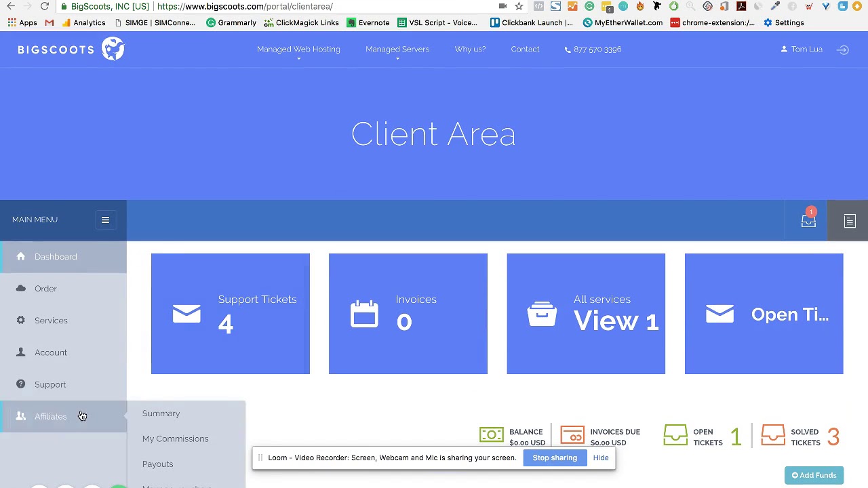Viewport: 868px width, 488px height.
Task: Click the Support question mark icon
Action: pyautogui.click(x=20, y=384)
